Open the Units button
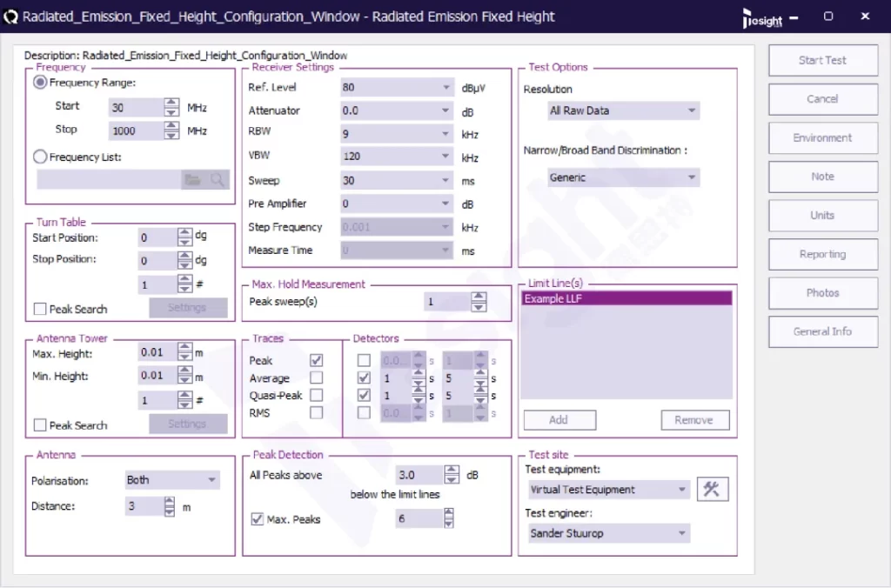Image resolution: width=891 pixels, height=588 pixels. pyautogui.click(x=823, y=216)
